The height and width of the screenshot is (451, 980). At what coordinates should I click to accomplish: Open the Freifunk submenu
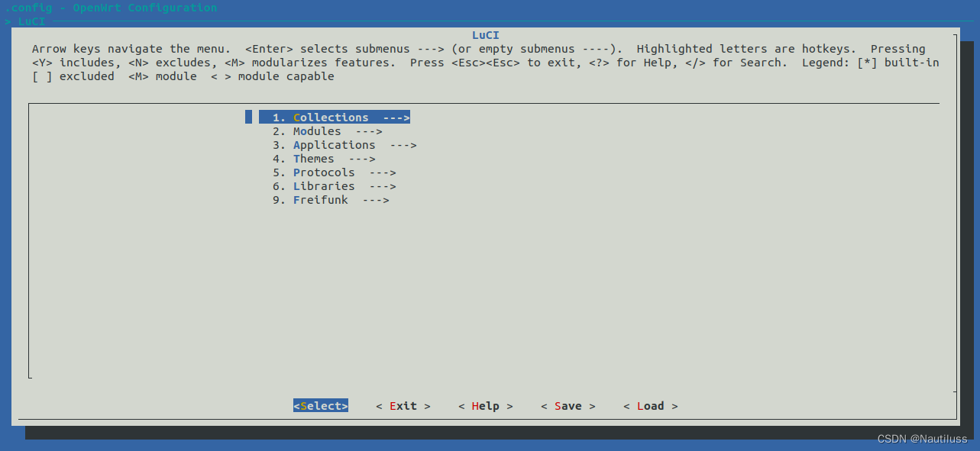tap(331, 200)
